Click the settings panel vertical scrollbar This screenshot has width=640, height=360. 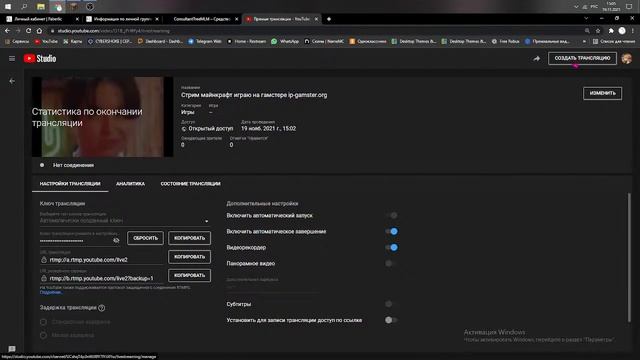(x=629, y=257)
